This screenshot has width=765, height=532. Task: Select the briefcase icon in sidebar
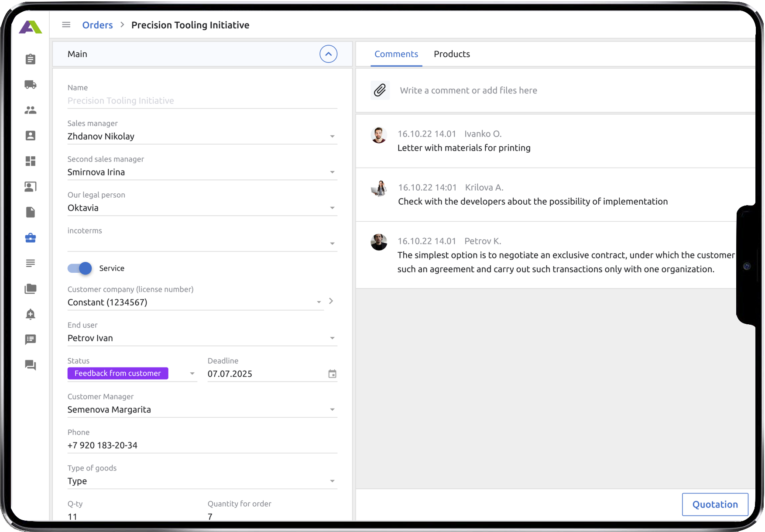tap(30, 238)
